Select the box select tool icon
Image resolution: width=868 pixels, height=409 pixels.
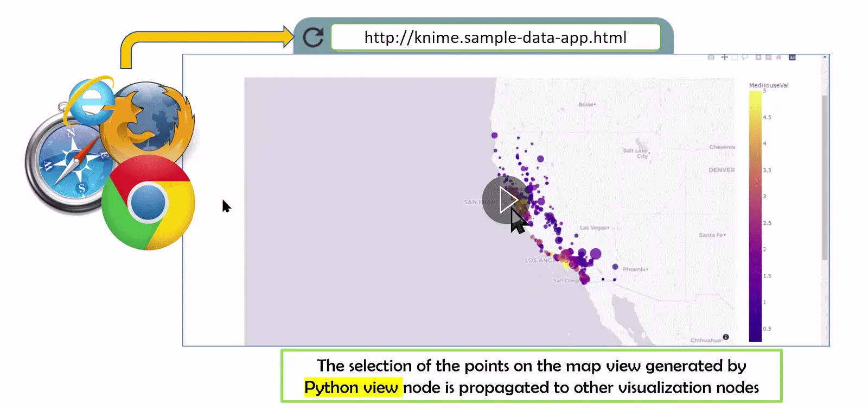coord(735,58)
